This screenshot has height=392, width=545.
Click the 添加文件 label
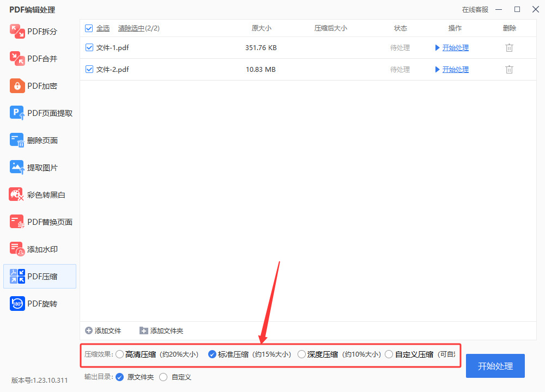[108, 331]
